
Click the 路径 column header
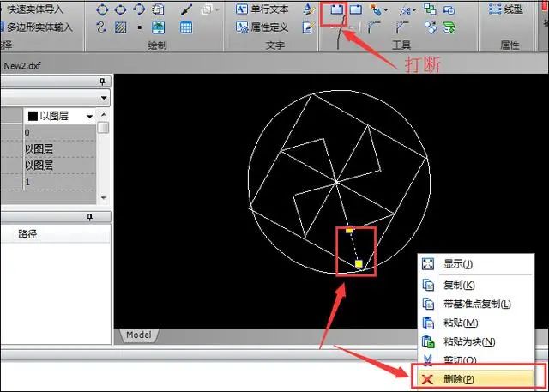coord(27,234)
